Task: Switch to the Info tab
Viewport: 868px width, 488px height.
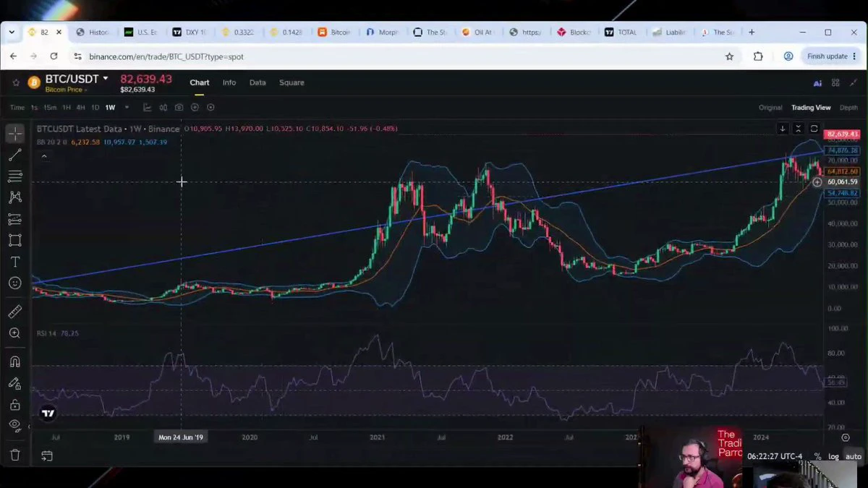Action: [x=229, y=82]
